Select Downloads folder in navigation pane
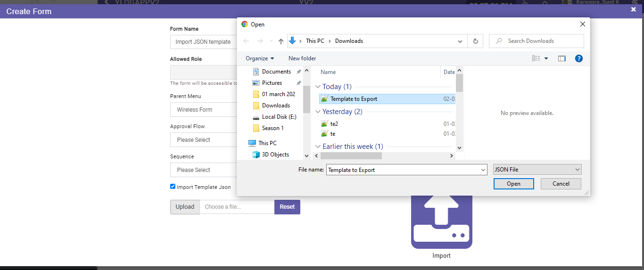 [276, 106]
